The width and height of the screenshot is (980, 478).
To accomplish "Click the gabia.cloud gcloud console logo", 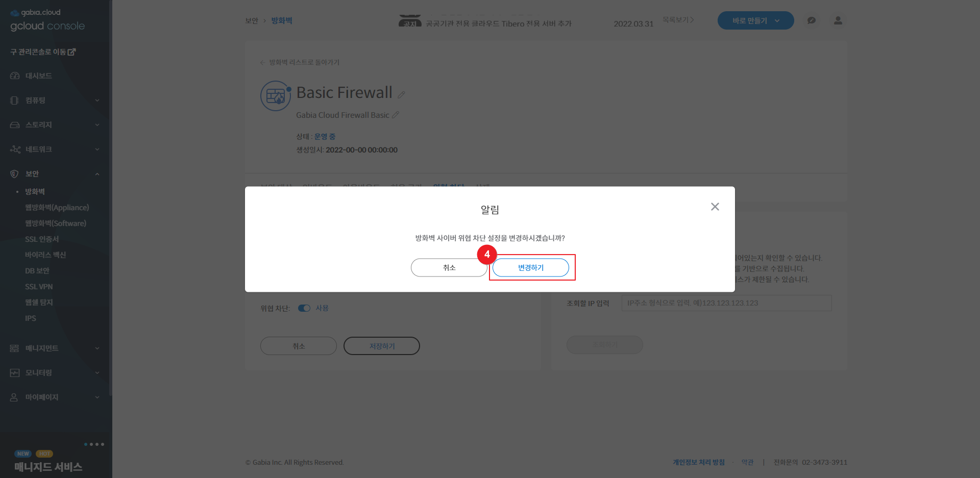I will pyautogui.click(x=47, y=20).
